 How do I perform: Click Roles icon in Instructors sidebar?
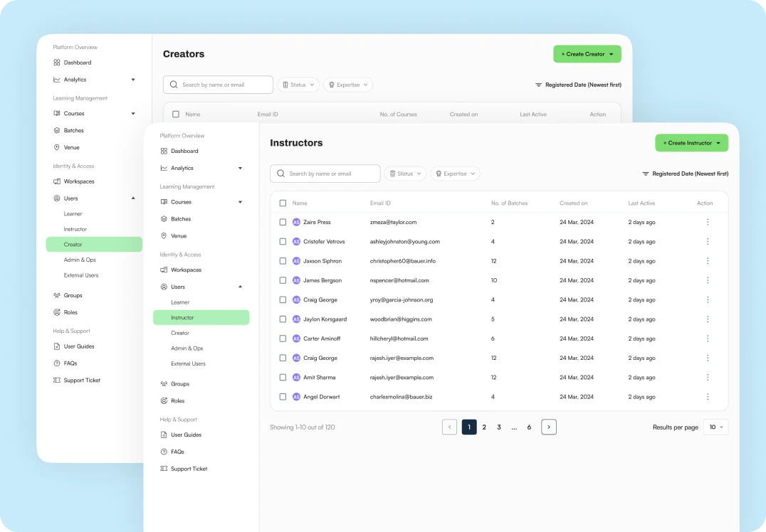[164, 400]
